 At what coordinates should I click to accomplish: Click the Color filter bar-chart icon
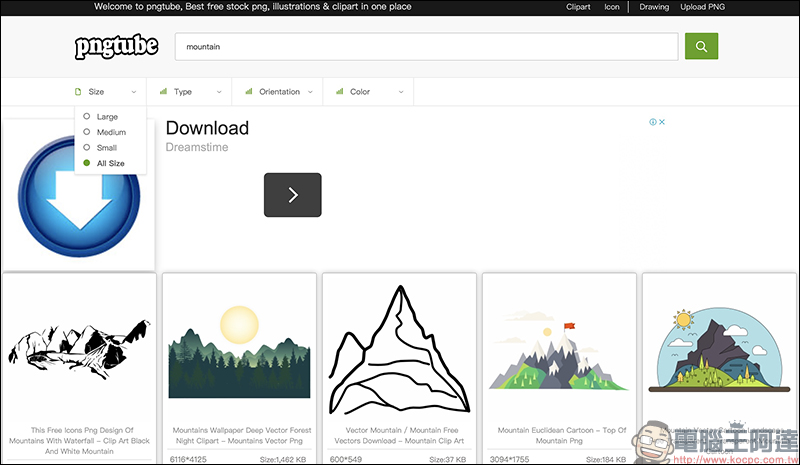tap(339, 92)
